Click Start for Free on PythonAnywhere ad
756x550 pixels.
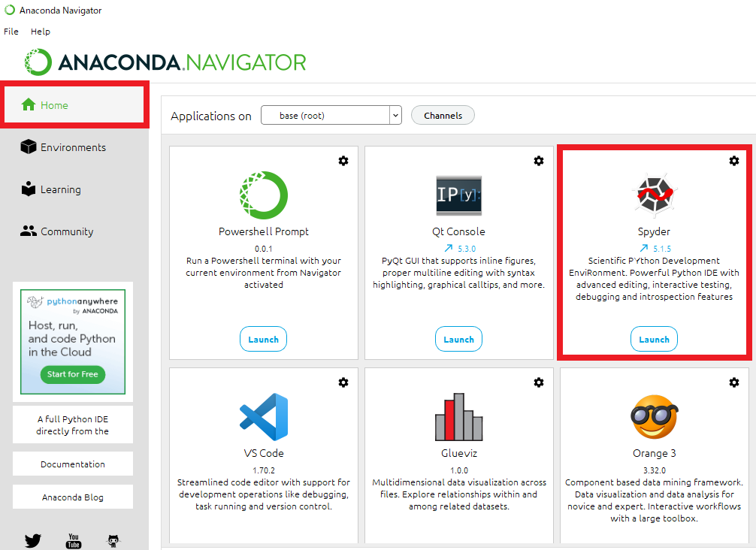click(73, 374)
